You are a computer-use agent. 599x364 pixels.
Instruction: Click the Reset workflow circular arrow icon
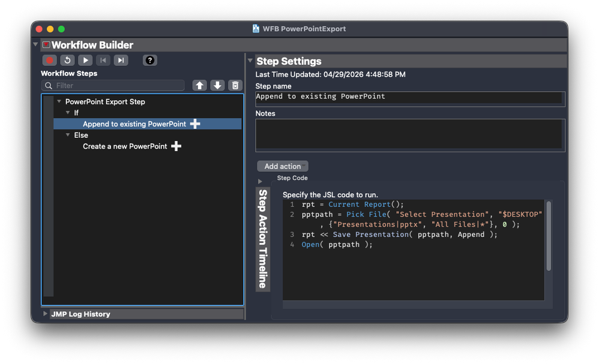(x=67, y=61)
